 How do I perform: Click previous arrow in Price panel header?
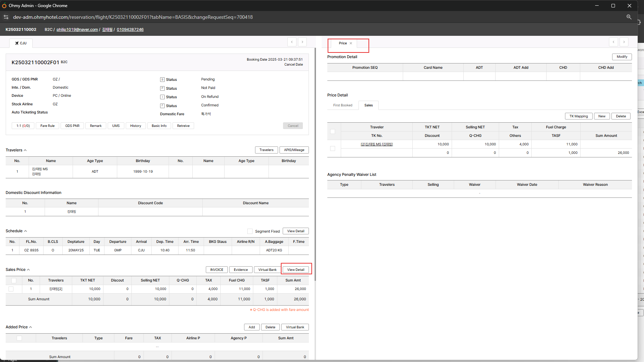click(x=614, y=42)
